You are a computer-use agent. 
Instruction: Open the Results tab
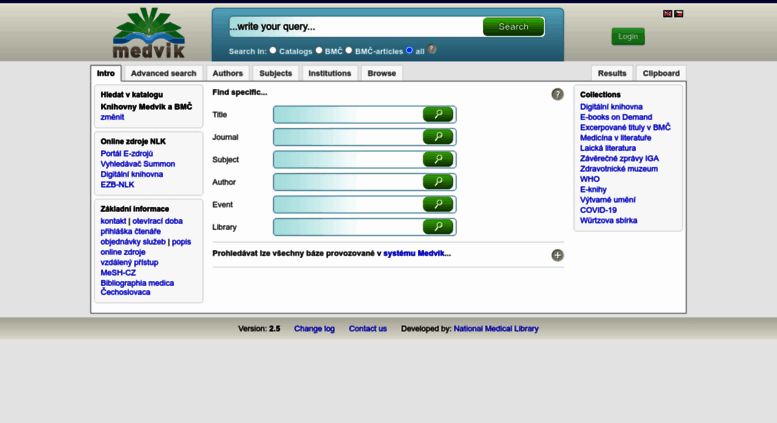coord(612,73)
